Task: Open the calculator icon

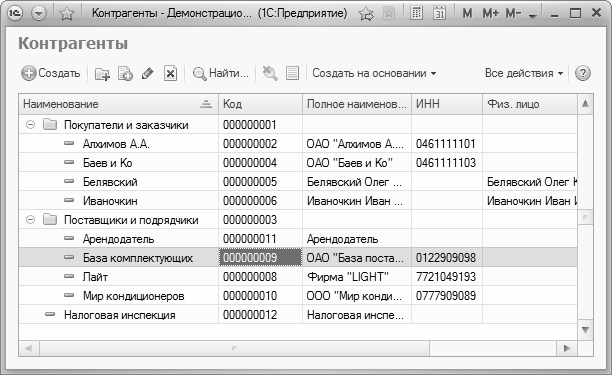Action: point(416,13)
